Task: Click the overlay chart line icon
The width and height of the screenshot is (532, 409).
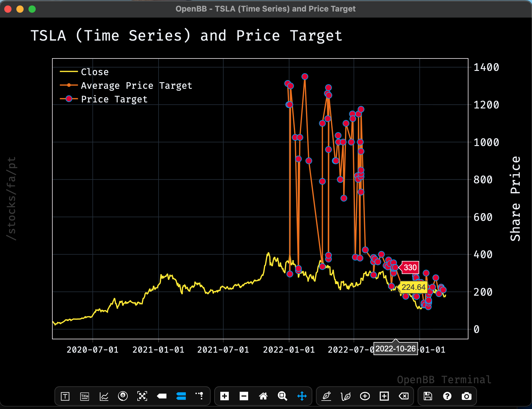Action: [104, 396]
